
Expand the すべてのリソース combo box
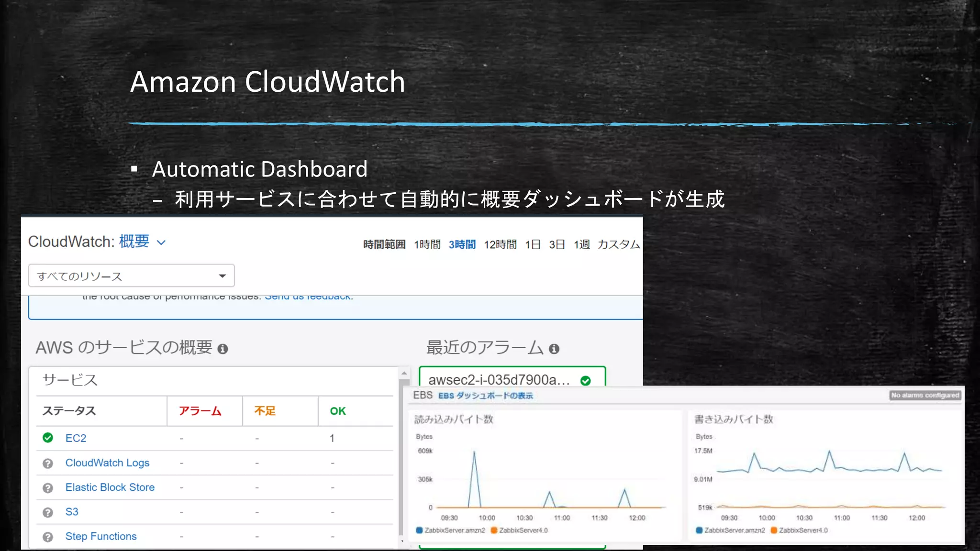[x=131, y=275]
